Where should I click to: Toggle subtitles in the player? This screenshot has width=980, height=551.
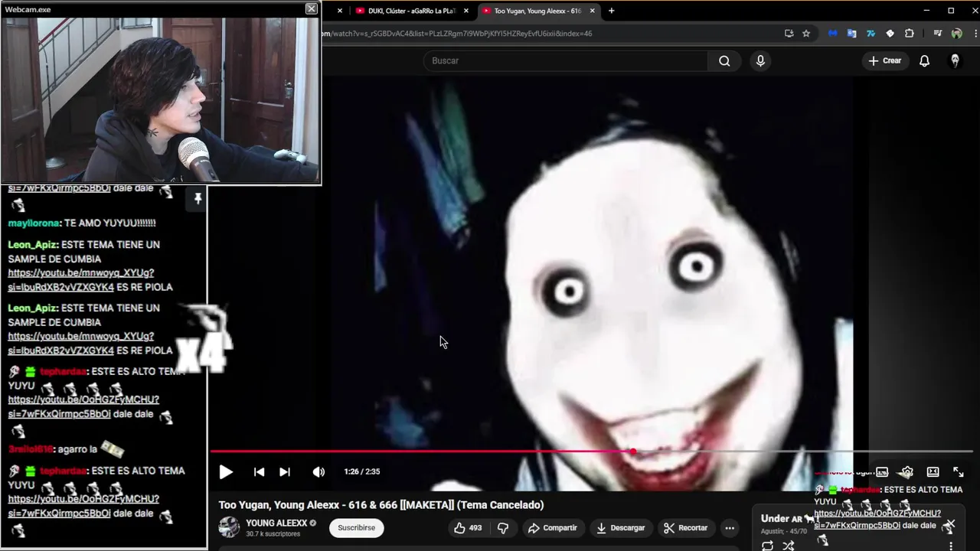[x=882, y=472]
